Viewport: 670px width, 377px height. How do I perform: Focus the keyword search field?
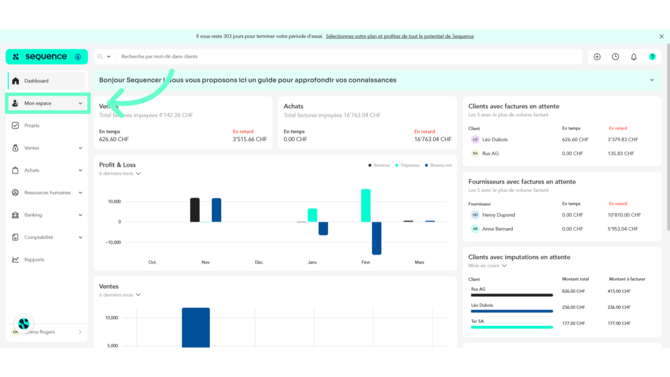click(x=350, y=56)
